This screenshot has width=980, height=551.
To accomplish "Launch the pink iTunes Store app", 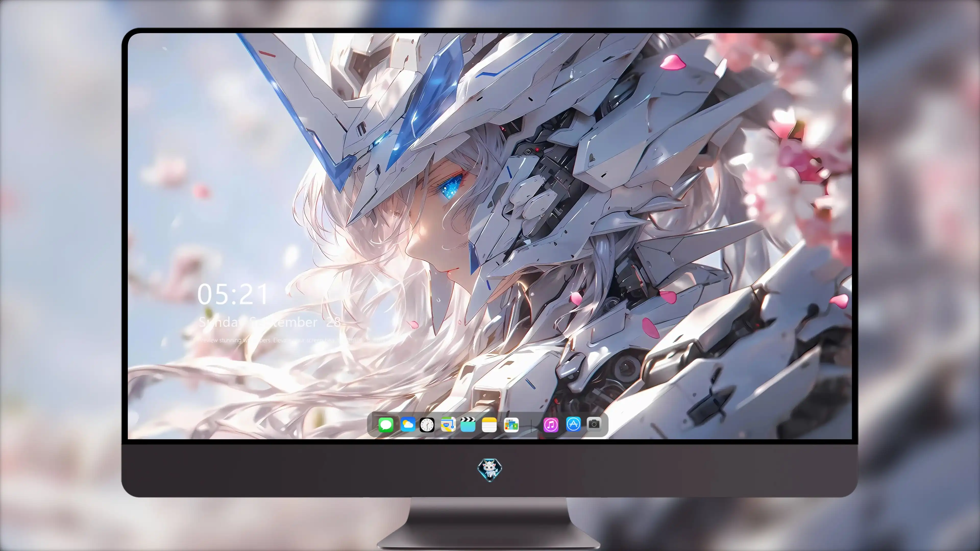I will (551, 425).
